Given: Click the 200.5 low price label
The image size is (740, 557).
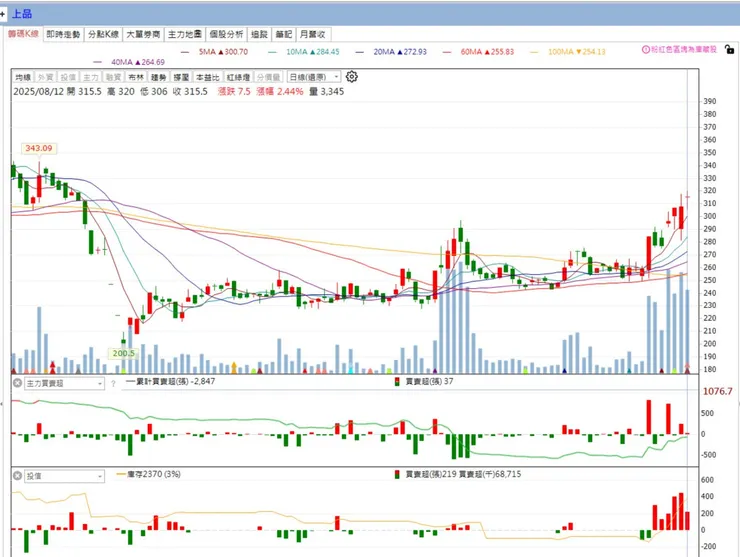Looking at the screenshot, I should coord(123,353).
